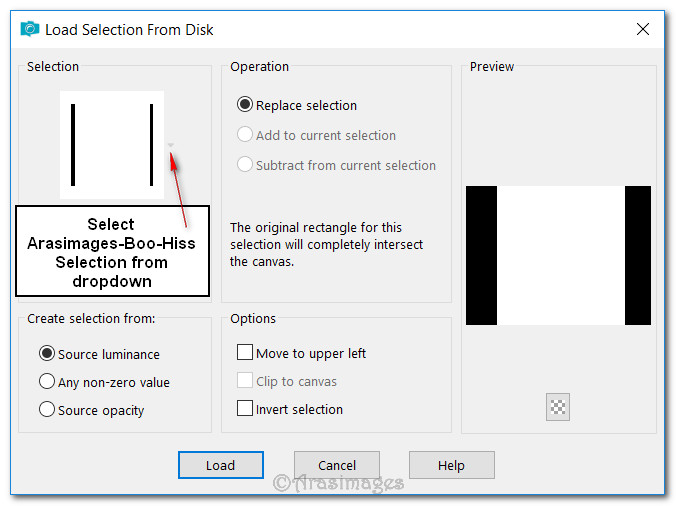Screen dimensions: 676x506
Task: Click the camera app icon in title bar
Action: (x=29, y=30)
